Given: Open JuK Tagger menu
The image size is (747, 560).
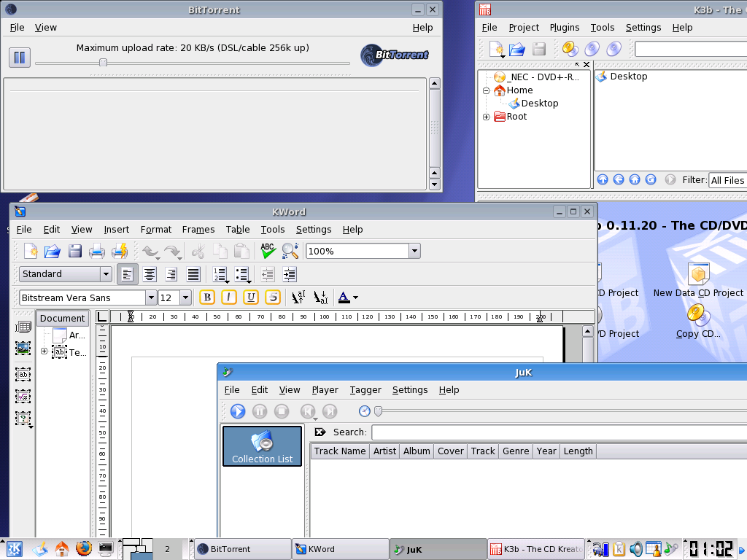Looking at the screenshot, I should [365, 390].
